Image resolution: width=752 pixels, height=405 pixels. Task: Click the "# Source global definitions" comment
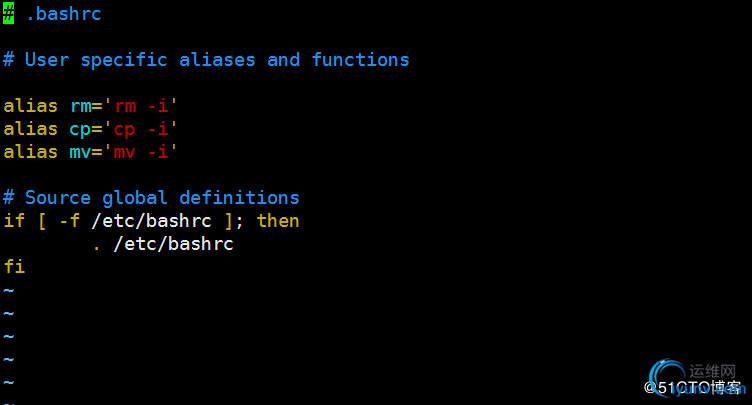click(151, 198)
